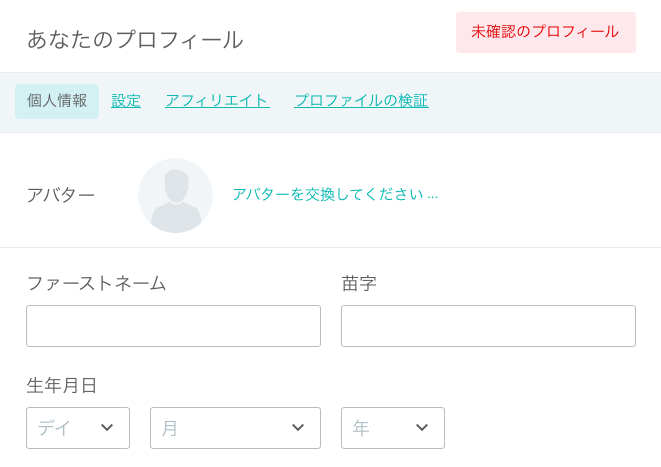
Task: Open the 年 birth year dropdown
Action: point(393,428)
